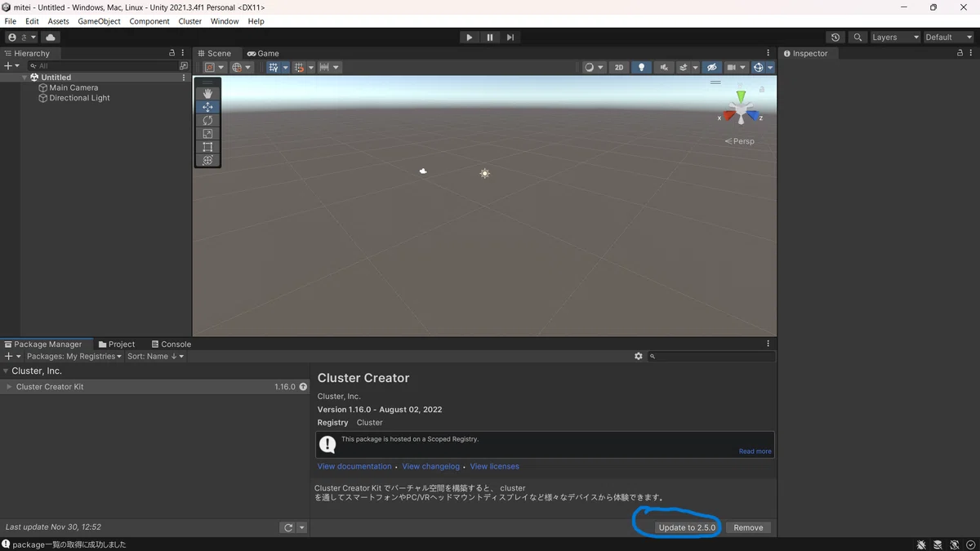980x551 pixels.
Task: Click the global/local handle rotation icon
Action: (x=237, y=68)
